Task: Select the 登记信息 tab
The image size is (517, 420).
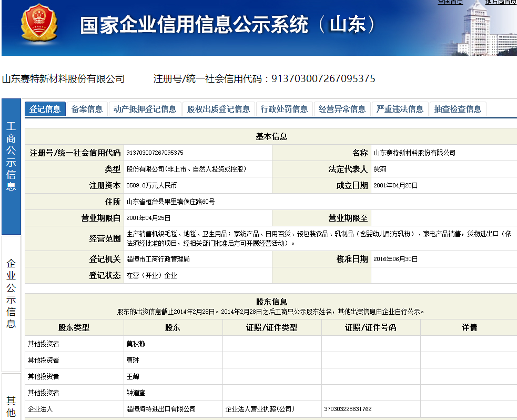Action: click(45, 109)
